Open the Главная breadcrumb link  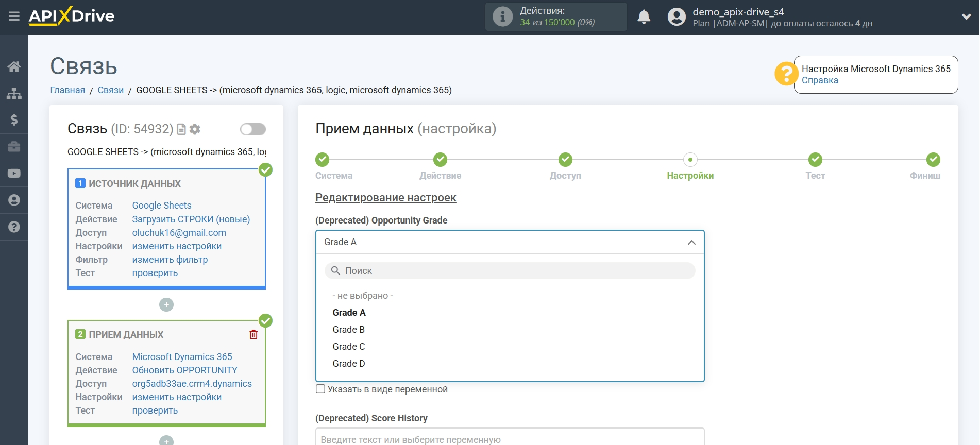click(x=67, y=90)
